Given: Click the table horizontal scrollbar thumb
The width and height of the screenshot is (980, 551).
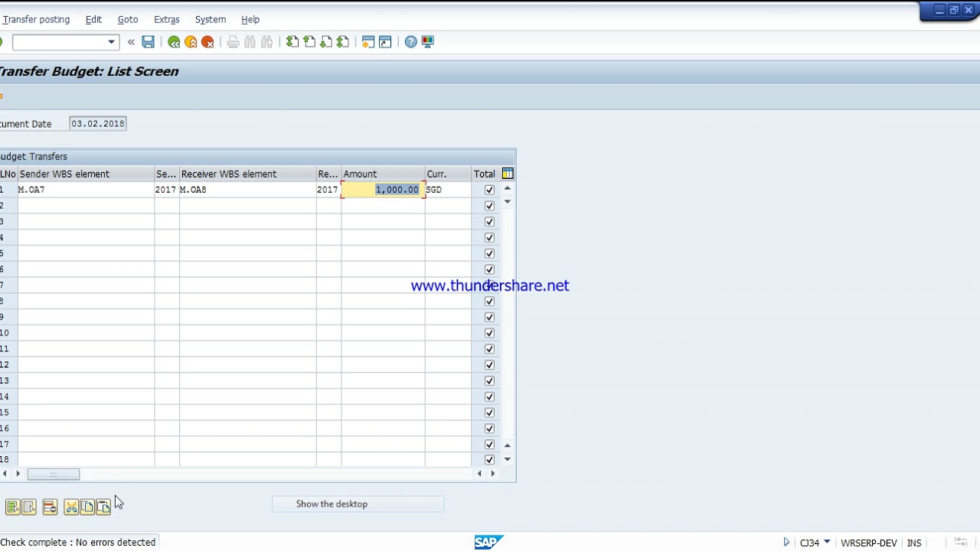Looking at the screenshot, I should pos(54,474).
